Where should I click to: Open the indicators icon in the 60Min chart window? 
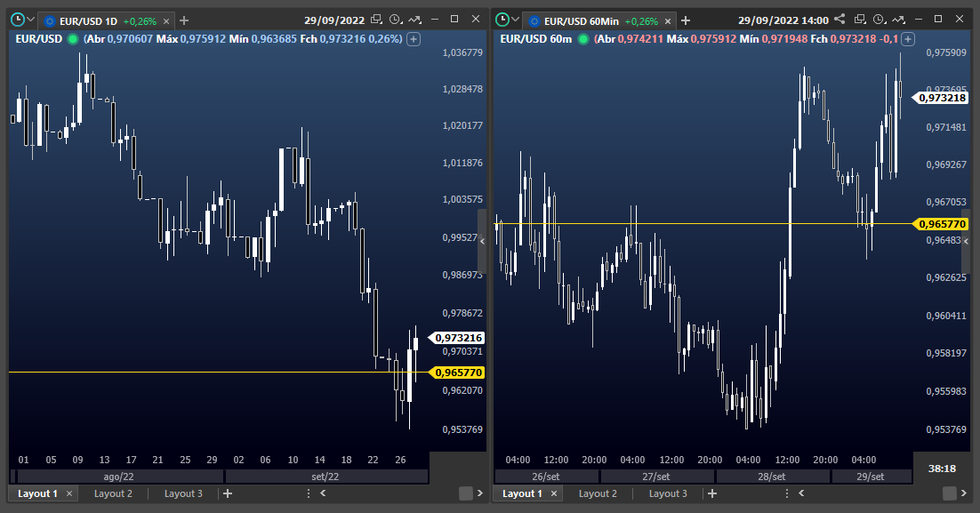(899, 19)
